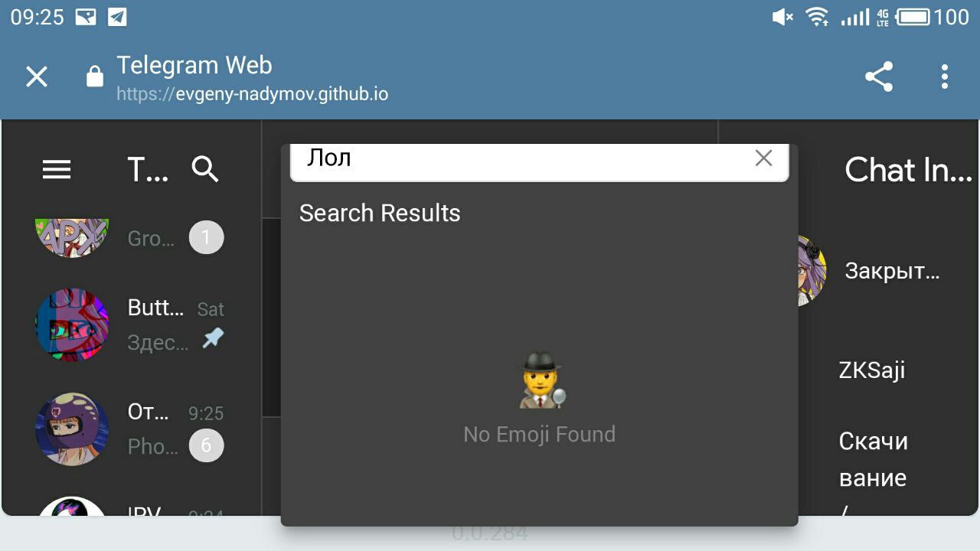Click the chat search magnifier icon
980x551 pixels.
(x=205, y=169)
